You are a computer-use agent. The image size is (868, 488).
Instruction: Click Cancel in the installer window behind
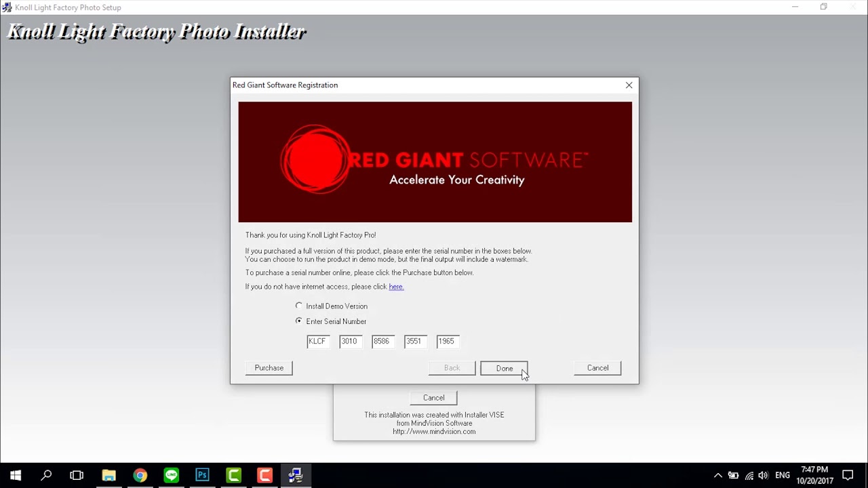[x=433, y=398]
